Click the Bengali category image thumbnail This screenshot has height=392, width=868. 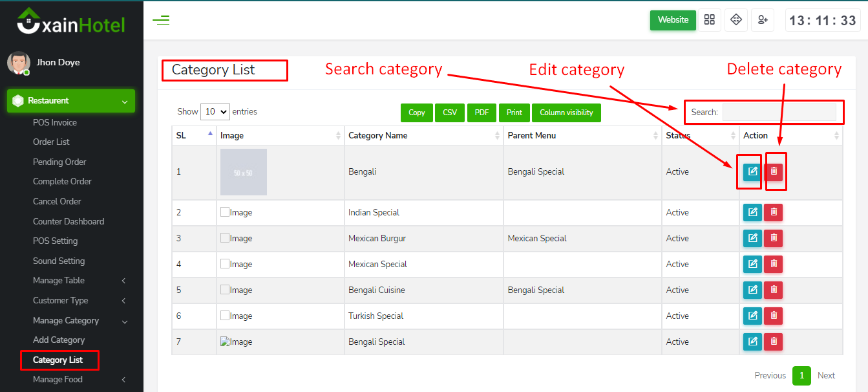click(x=244, y=172)
